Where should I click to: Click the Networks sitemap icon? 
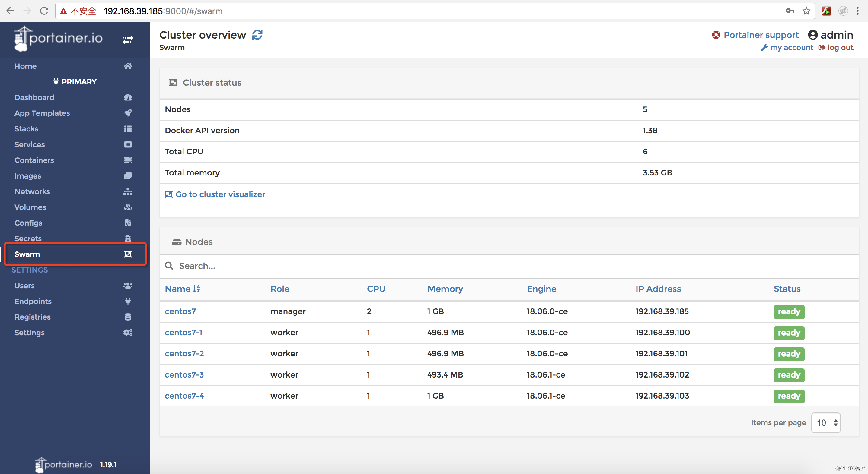tap(128, 191)
